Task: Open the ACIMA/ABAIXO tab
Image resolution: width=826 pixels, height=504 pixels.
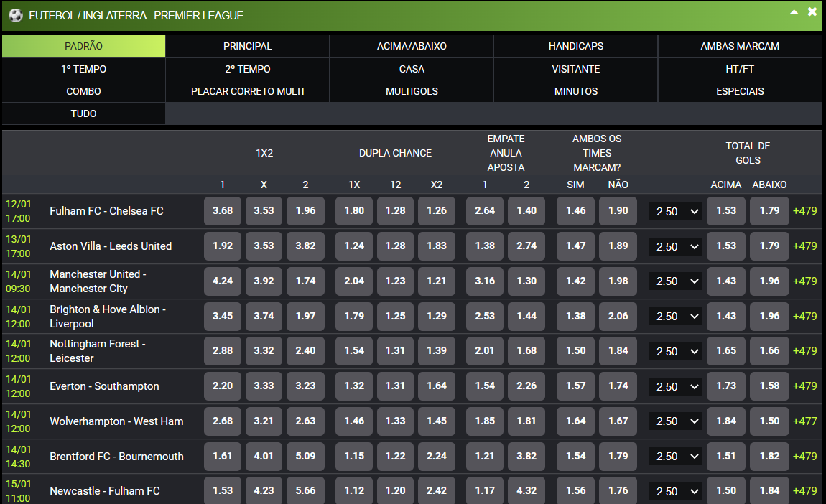Action: click(412, 47)
